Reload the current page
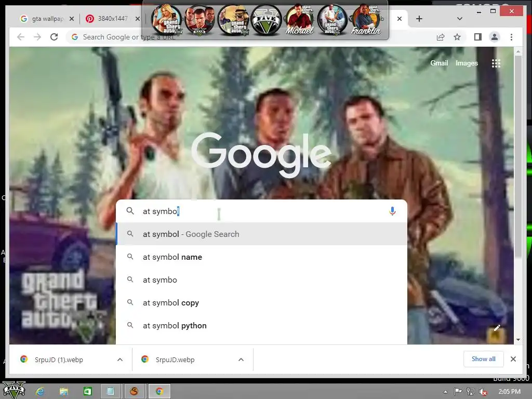This screenshot has height=399, width=532. pos(54,37)
